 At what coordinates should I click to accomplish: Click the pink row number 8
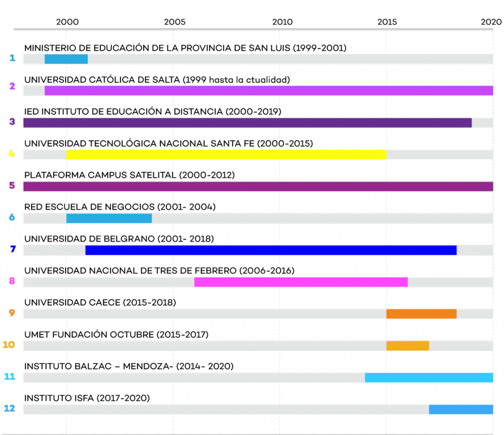click(x=12, y=281)
